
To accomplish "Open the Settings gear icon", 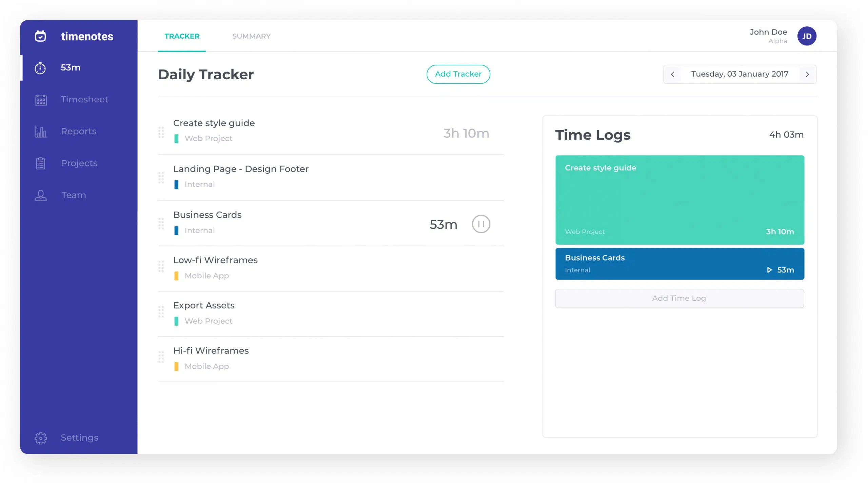I will pyautogui.click(x=41, y=438).
